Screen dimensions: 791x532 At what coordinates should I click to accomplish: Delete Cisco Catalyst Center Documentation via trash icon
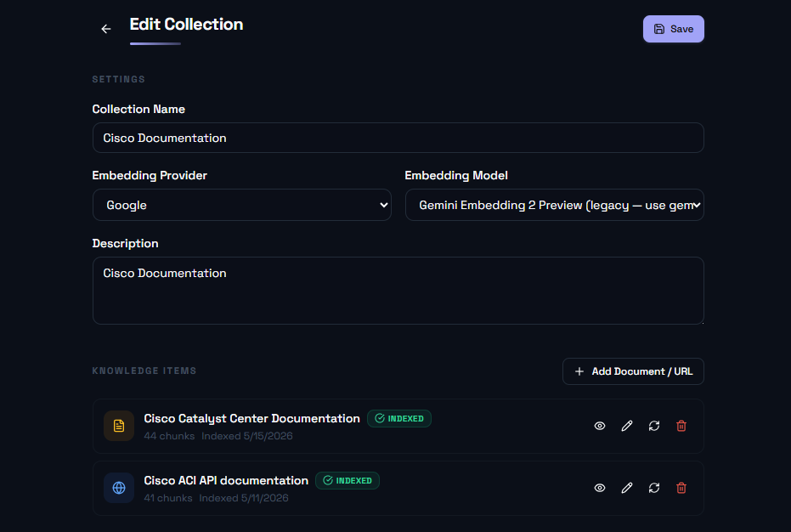point(681,426)
